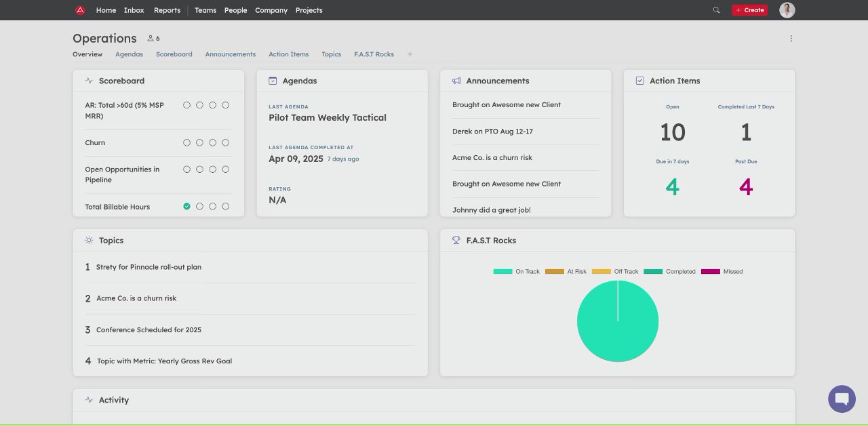
Task: Switch to the Topics tab
Action: click(332, 54)
